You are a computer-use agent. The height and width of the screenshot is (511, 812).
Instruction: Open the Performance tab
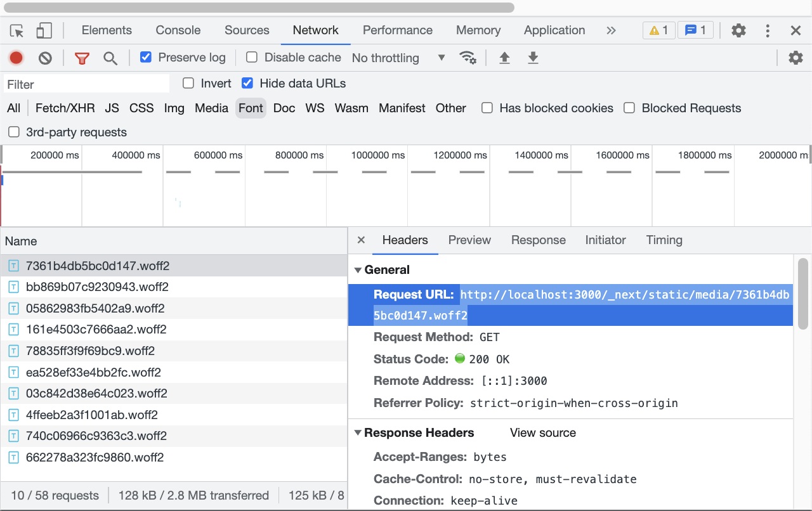pos(398,30)
